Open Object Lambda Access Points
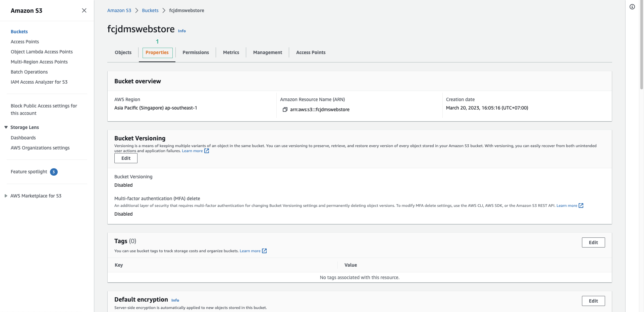644x312 pixels. [x=42, y=52]
